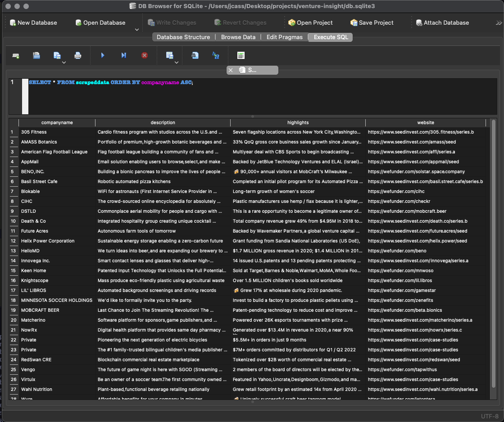Execute current line with step icon

tap(124, 55)
